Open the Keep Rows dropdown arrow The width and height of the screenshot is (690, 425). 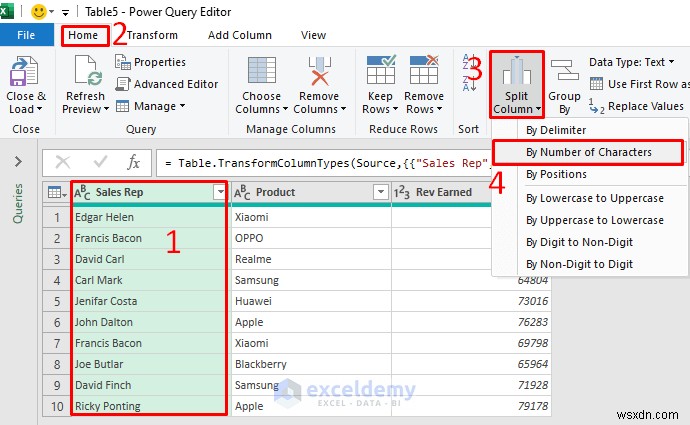[x=395, y=109]
